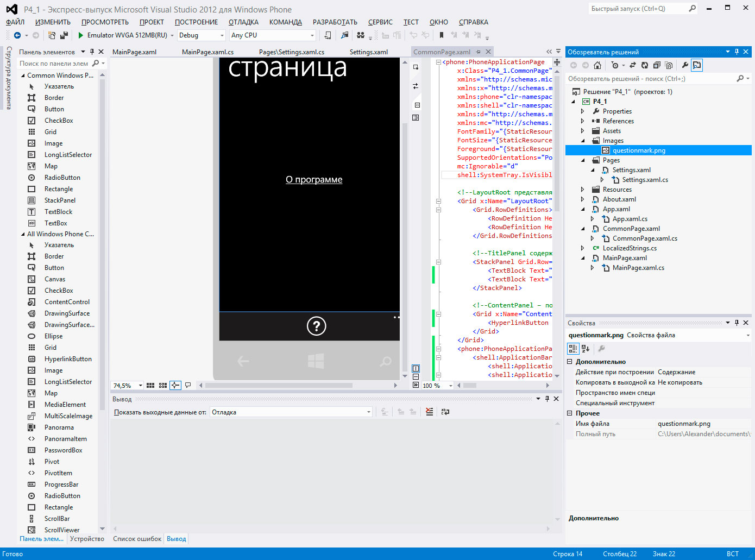The width and height of the screenshot is (755, 560).
Task: Click the О программе hyperlink in designer
Action: (314, 180)
